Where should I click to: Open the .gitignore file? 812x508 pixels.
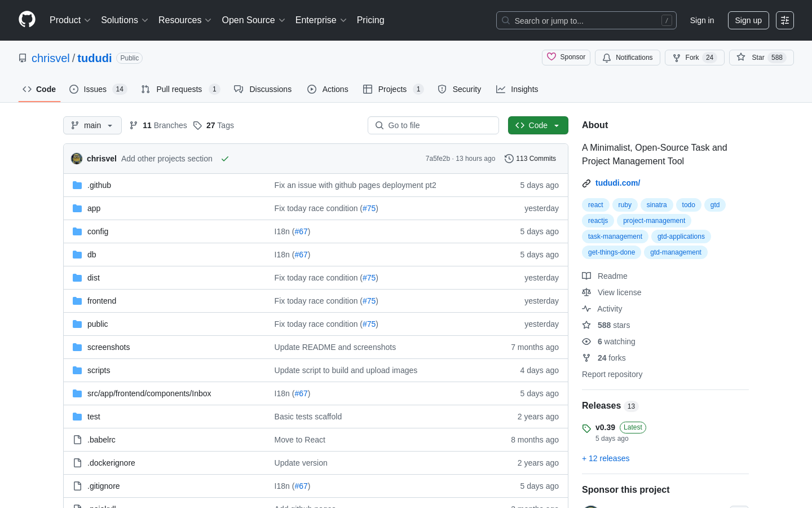click(103, 486)
